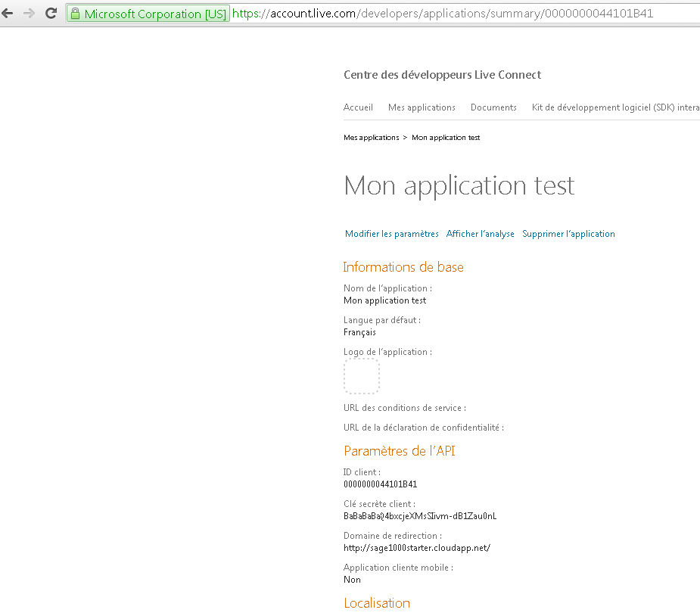This screenshot has height=616, width=700.
Task: Click the empty application logo placeholder
Action: (x=362, y=376)
